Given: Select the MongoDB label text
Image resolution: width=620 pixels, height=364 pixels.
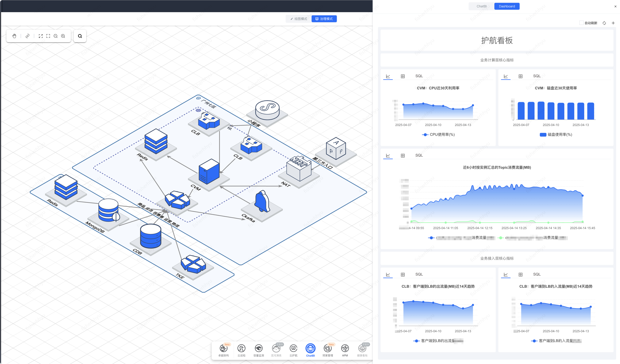Looking at the screenshot, I should pyautogui.click(x=95, y=227).
